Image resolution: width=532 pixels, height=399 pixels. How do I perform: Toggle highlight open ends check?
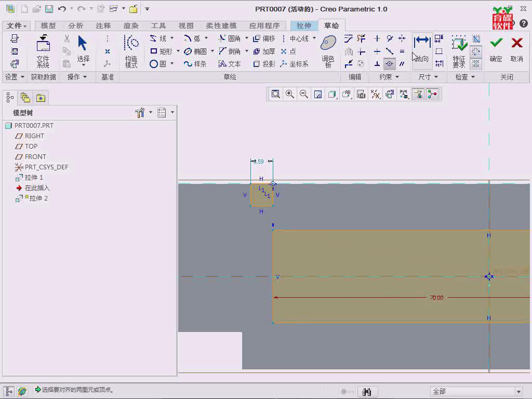[x=476, y=51]
